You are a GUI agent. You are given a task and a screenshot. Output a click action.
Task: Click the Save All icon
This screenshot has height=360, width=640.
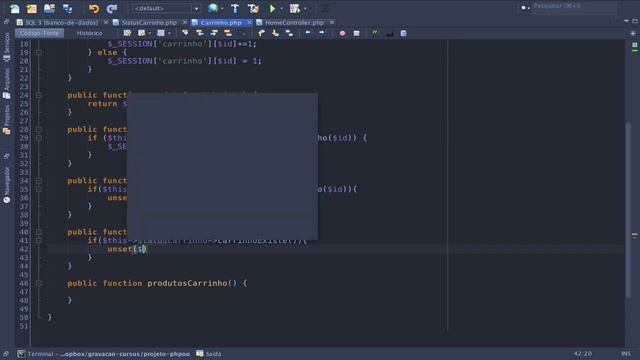(x=67, y=8)
